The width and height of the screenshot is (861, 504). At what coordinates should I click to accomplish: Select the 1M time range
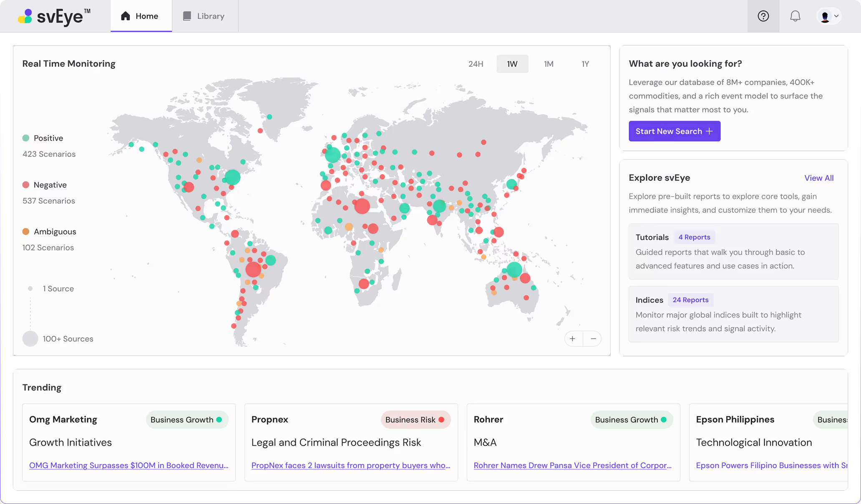(x=549, y=64)
